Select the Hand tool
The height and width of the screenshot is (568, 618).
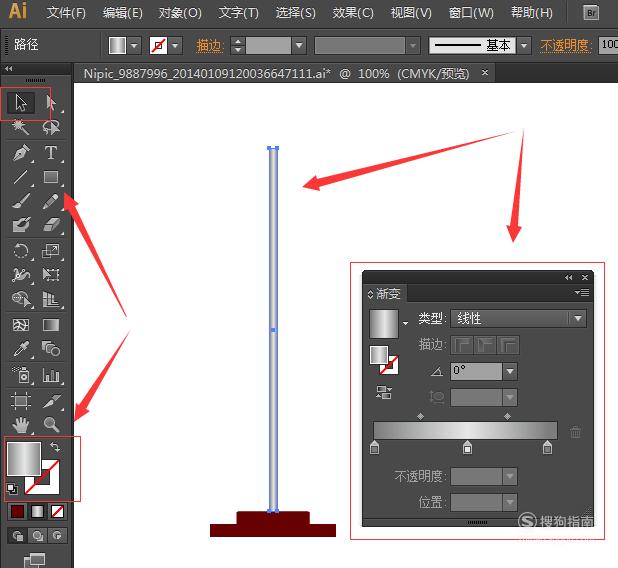[20, 425]
